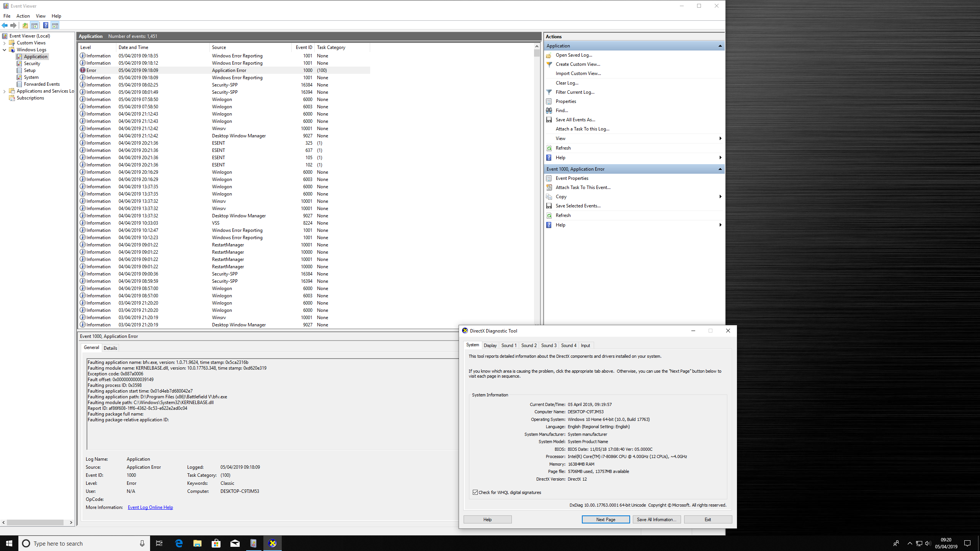
Task: Switch to the Details tab
Action: pyautogui.click(x=110, y=348)
